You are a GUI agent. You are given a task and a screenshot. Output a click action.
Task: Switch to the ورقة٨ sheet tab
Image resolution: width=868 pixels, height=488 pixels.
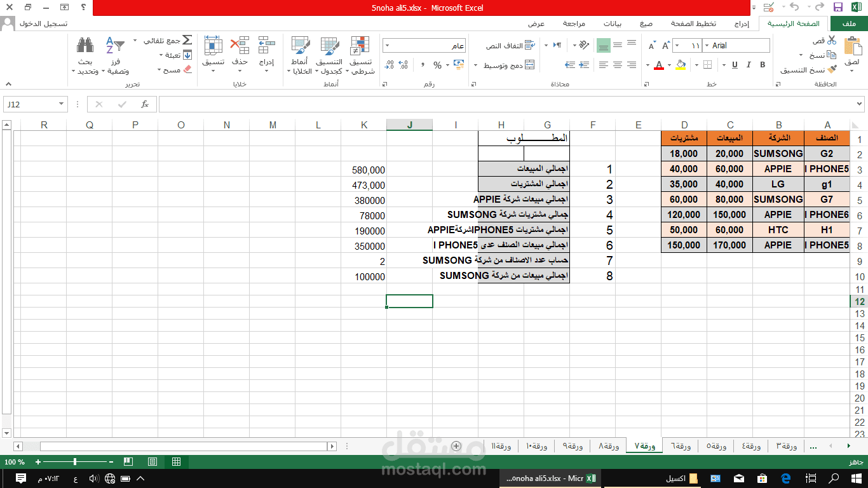pos(609,446)
